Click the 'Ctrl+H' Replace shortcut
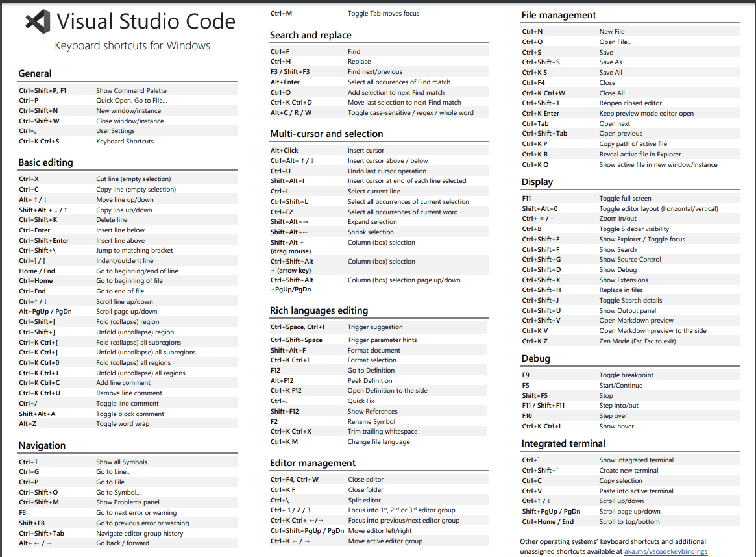 (x=280, y=62)
